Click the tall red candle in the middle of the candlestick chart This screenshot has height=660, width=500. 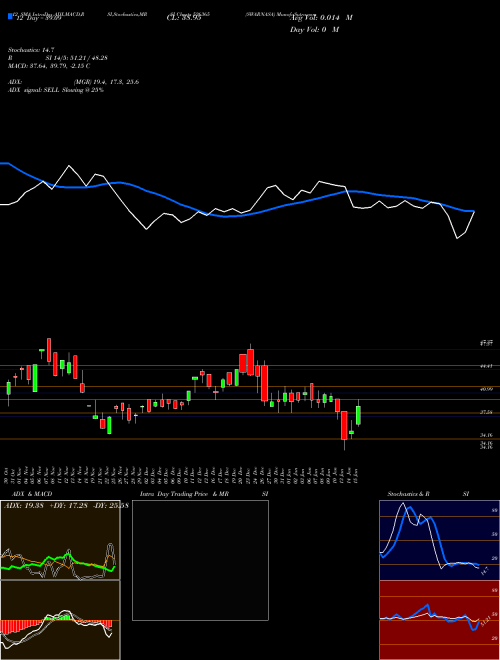coord(264,383)
